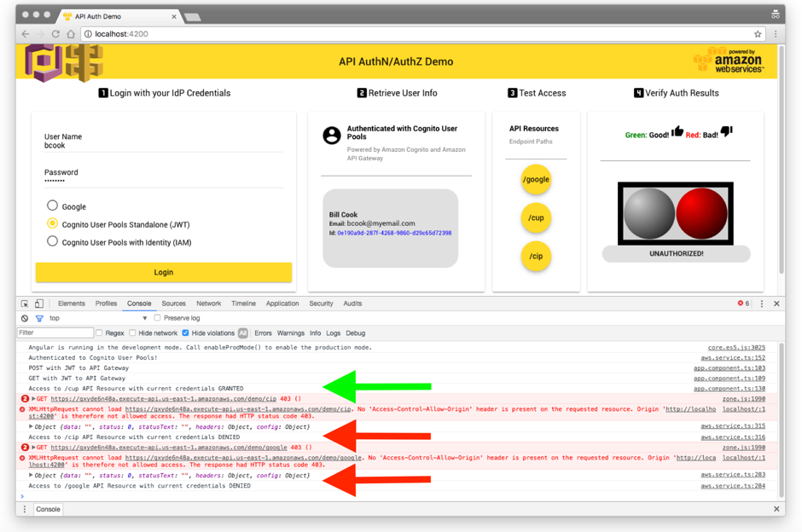Viewport: 802px width, 532px height.
Task: Close the bottom console drawer
Action: (776, 509)
